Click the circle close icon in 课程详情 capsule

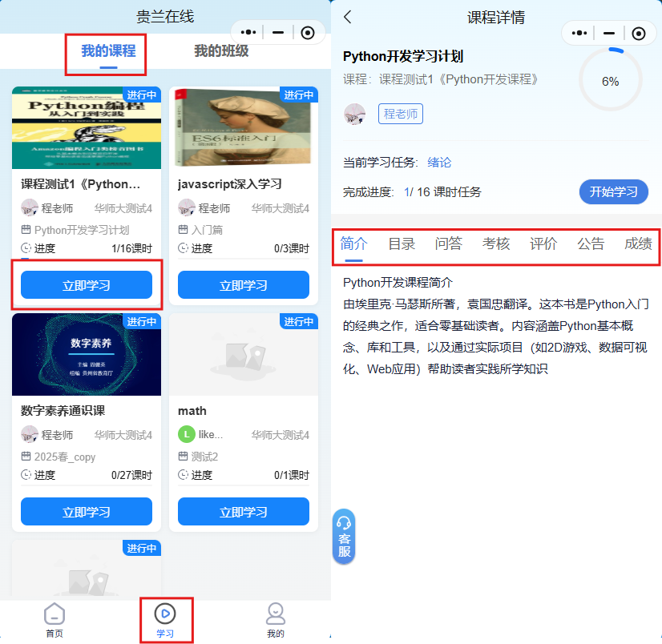[639, 33]
